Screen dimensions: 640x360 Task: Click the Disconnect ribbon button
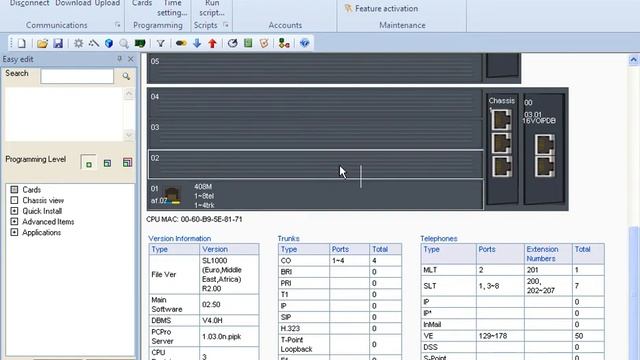[29, 3]
